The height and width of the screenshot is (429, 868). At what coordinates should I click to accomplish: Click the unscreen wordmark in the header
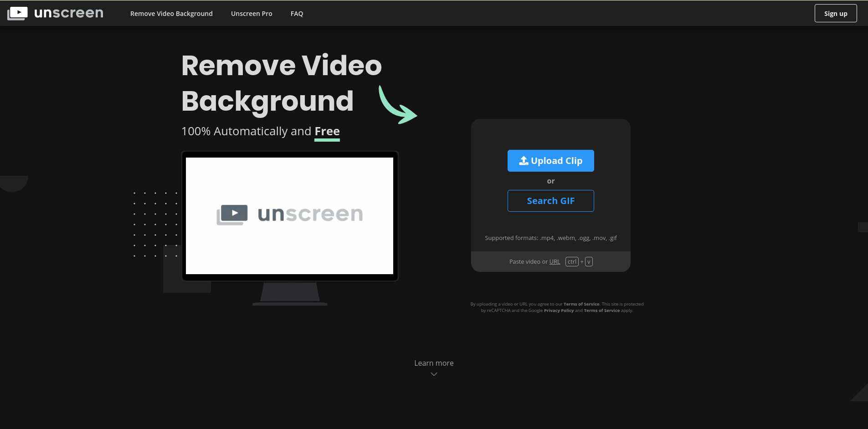69,13
